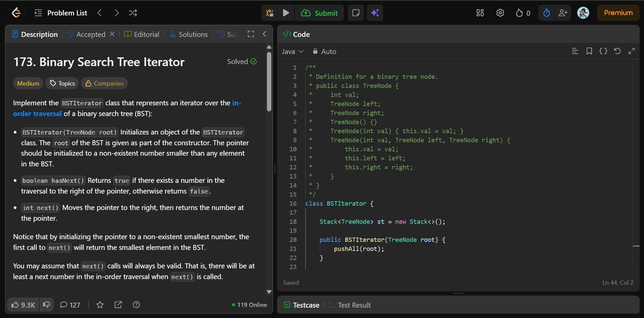Click the Solved status label
644x318 pixels.
pos(242,62)
